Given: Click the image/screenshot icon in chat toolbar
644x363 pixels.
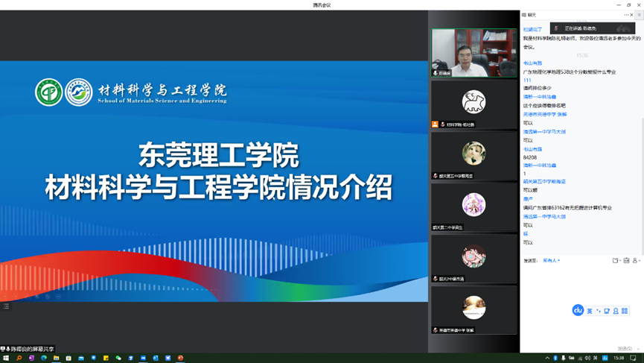Looking at the screenshot, I should [x=626, y=261].
